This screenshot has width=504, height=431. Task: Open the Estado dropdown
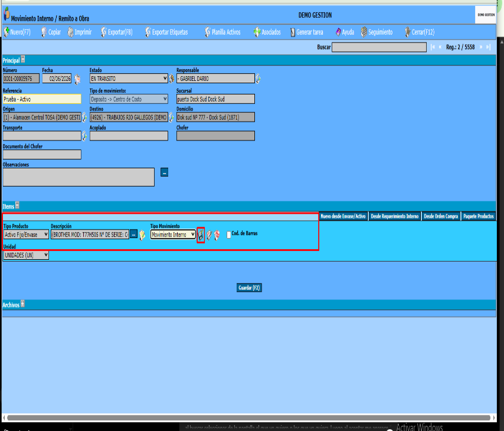[129, 79]
